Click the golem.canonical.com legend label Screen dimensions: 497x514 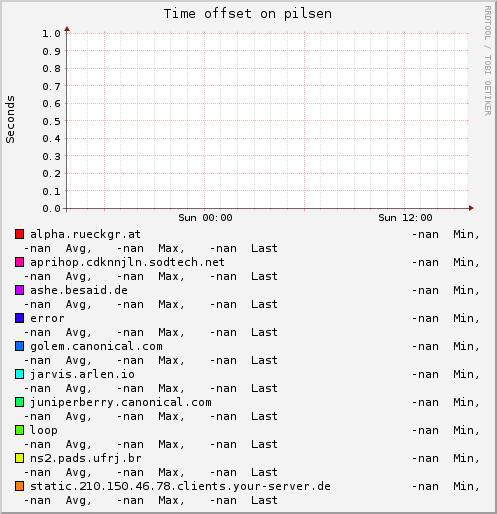tap(96, 346)
